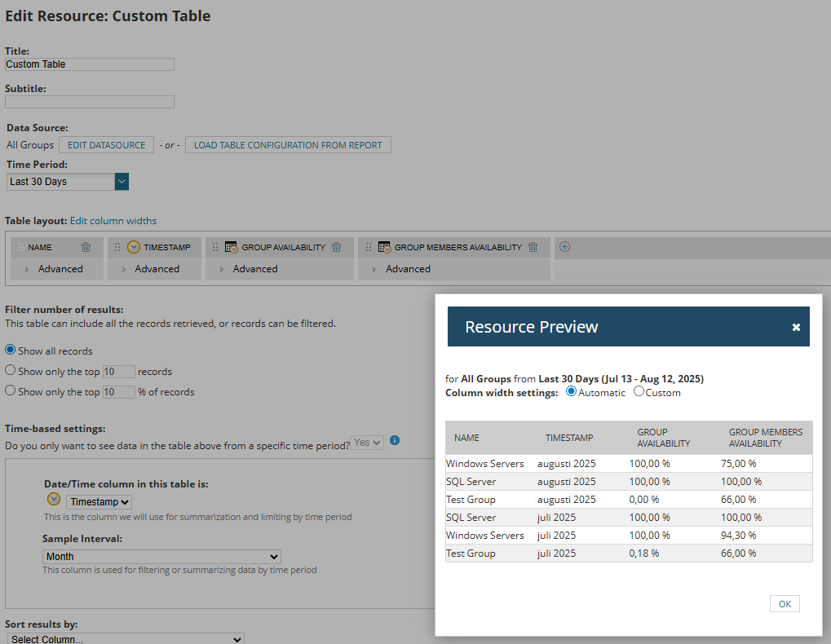
Task: Click the GROUP MEMBERS AVAILABILITY drag handle
Action: [x=368, y=247]
